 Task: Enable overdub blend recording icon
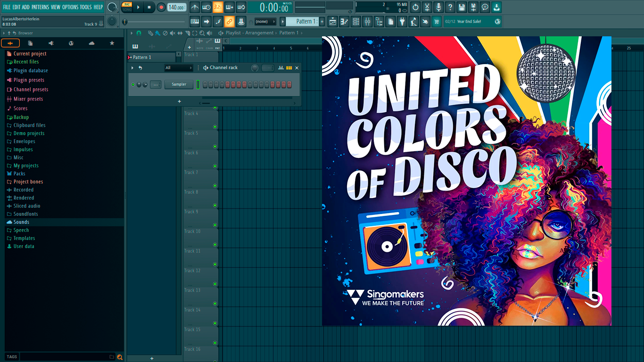click(230, 7)
